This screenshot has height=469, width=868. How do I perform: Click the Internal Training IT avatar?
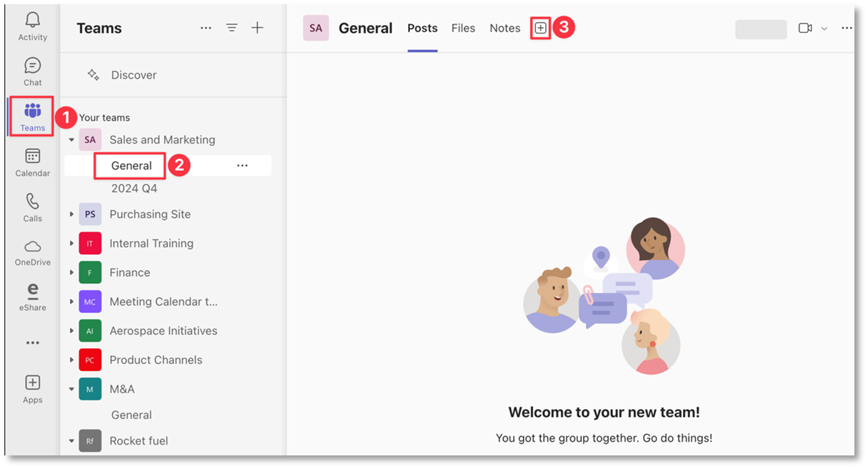click(x=90, y=243)
